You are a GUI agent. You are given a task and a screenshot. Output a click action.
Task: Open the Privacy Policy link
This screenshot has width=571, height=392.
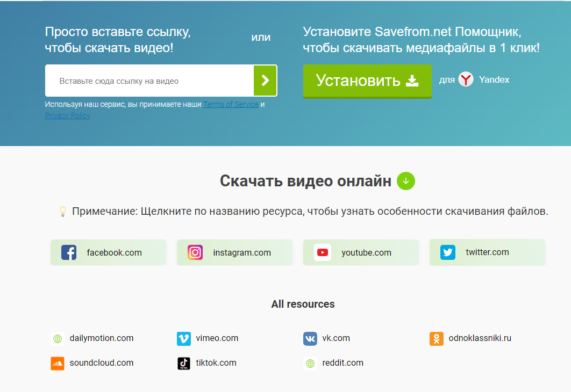click(x=68, y=115)
